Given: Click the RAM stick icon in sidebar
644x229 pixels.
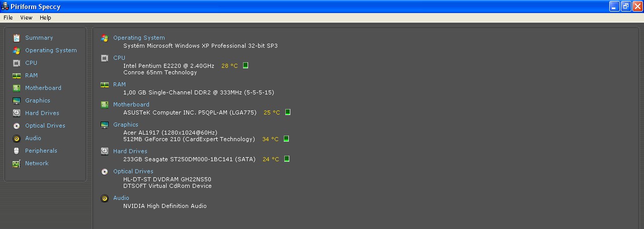Looking at the screenshot, I should (x=17, y=75).
